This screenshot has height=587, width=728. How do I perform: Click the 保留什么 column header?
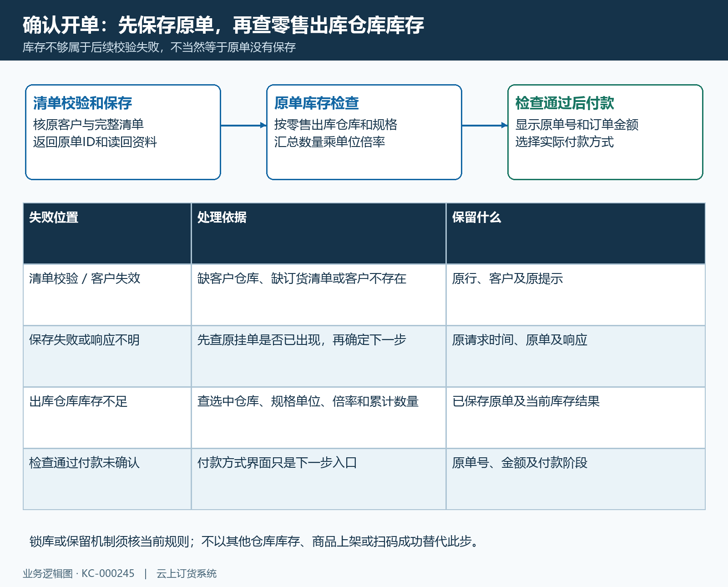click(x=576, y=233)
